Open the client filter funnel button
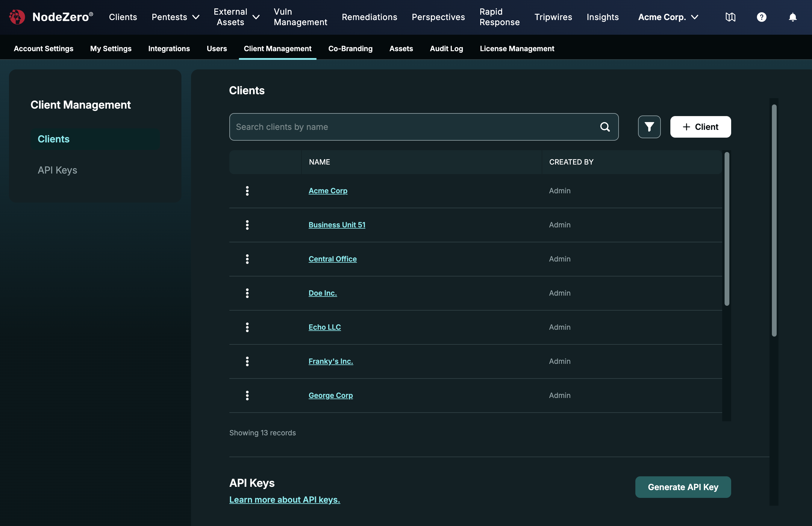Image resolution: width=812 pixels, height=526 pixels. point(649,127)
